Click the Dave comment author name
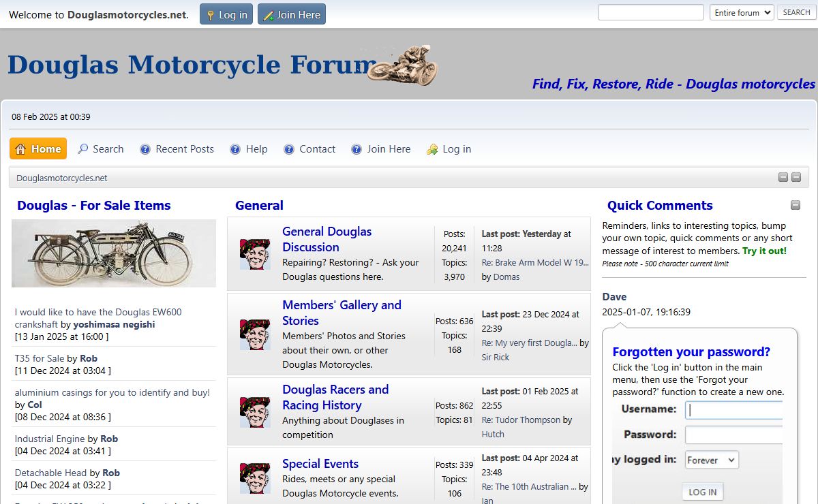Image resolution: width=818 pixels, height=504 pixels. click(614, 297)
